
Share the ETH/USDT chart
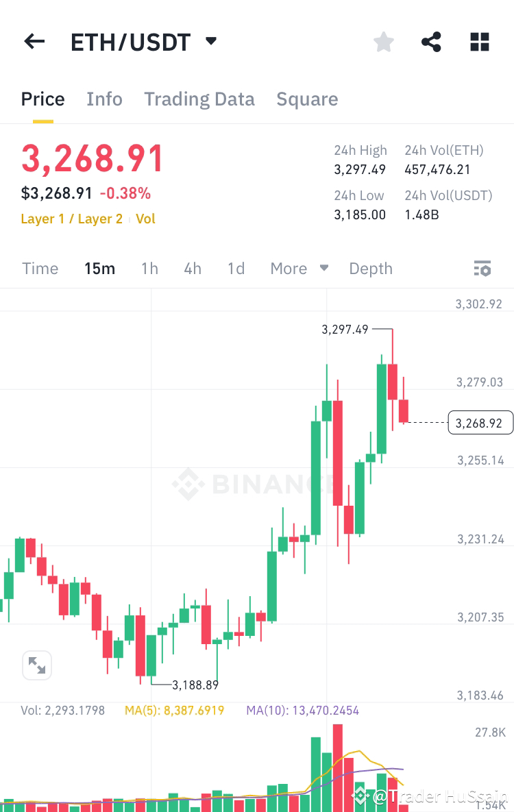[x=431, y=41]
